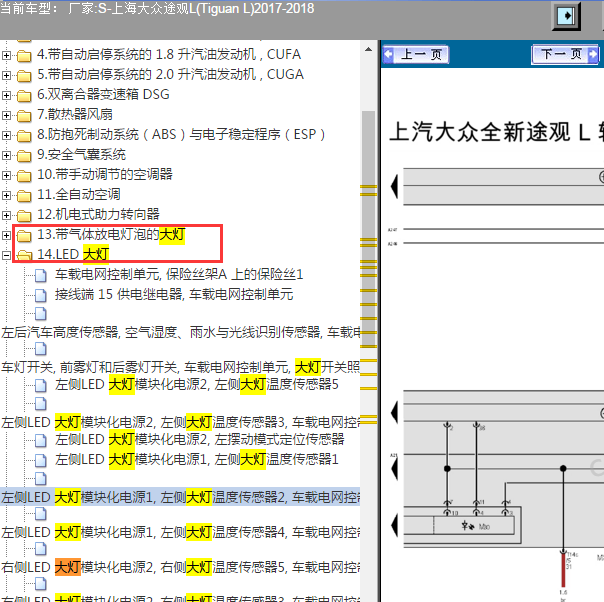Click the arrow icon button in top header

click(x=566, y=16)
